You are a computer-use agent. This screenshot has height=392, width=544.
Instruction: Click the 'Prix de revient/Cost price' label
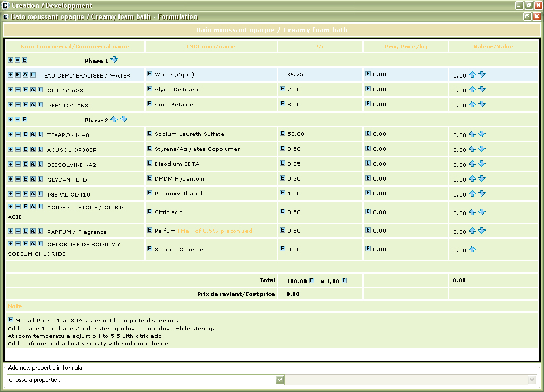(236, 294)
